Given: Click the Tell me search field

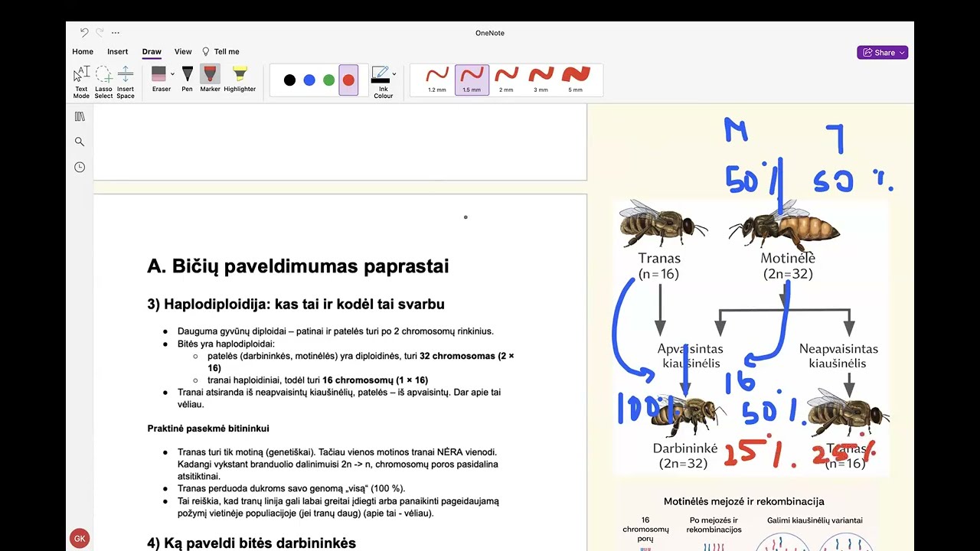Looking at the screenshot, I should (x=220, y=52).
